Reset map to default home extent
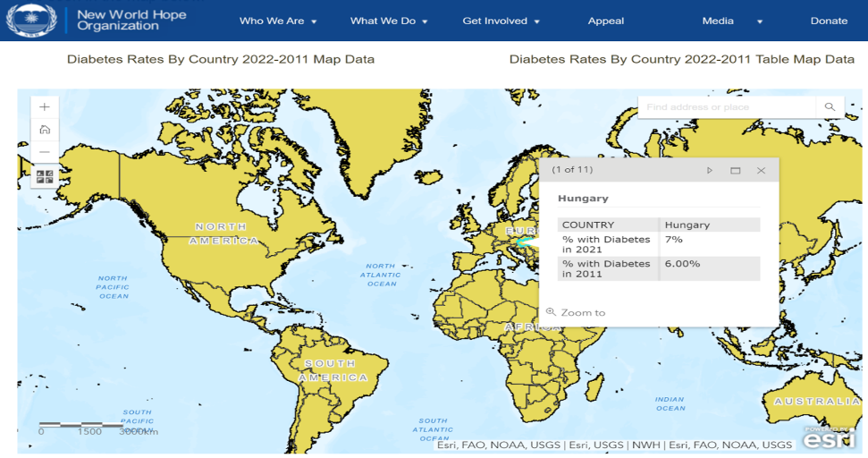Screen dimensions: 868x458 pos(45,130)
